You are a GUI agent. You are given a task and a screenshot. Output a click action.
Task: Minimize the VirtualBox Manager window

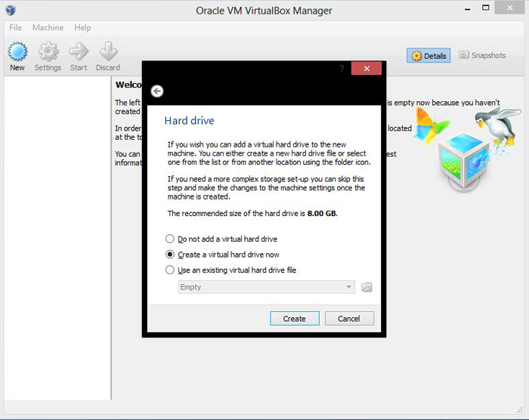pyautogui.click(x=467, y=8)
